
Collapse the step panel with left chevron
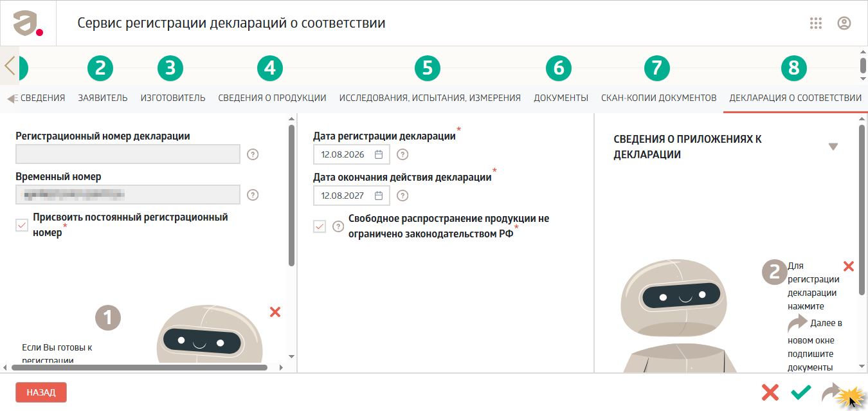[x=10, y=66]
